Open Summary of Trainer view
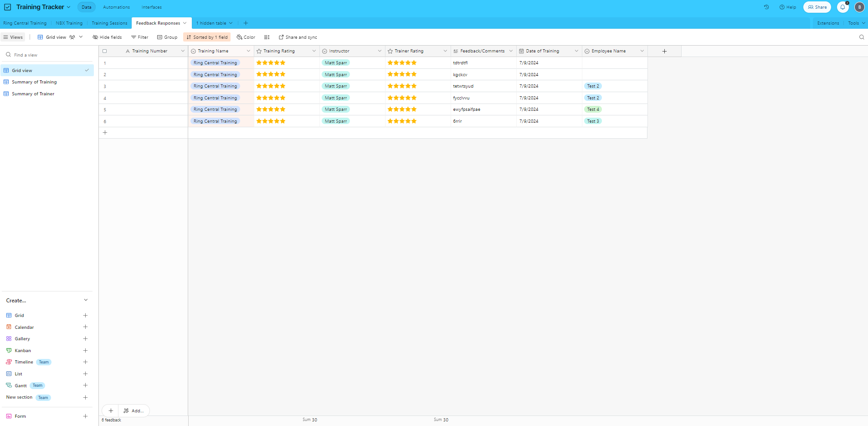This screenshot has width=868, height=426. click(x=33, y=94)
